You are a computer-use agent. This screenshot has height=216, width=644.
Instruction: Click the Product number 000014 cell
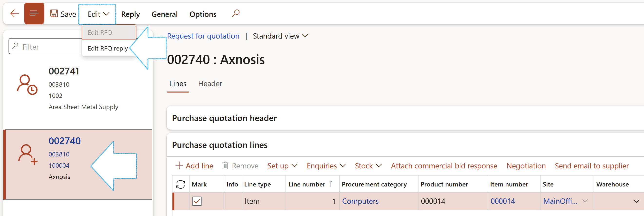453,201
